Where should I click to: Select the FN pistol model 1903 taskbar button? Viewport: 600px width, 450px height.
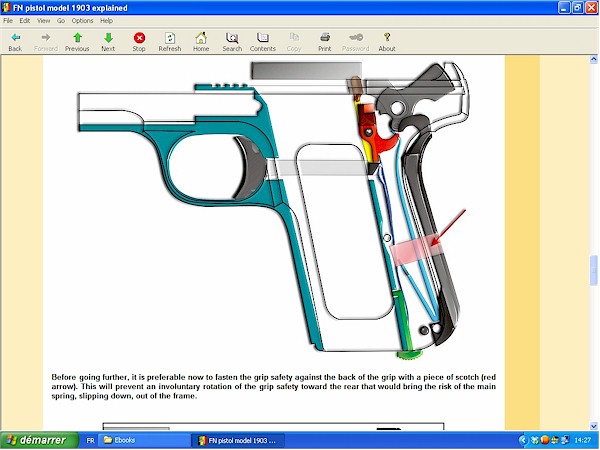[x=237, y=440]
